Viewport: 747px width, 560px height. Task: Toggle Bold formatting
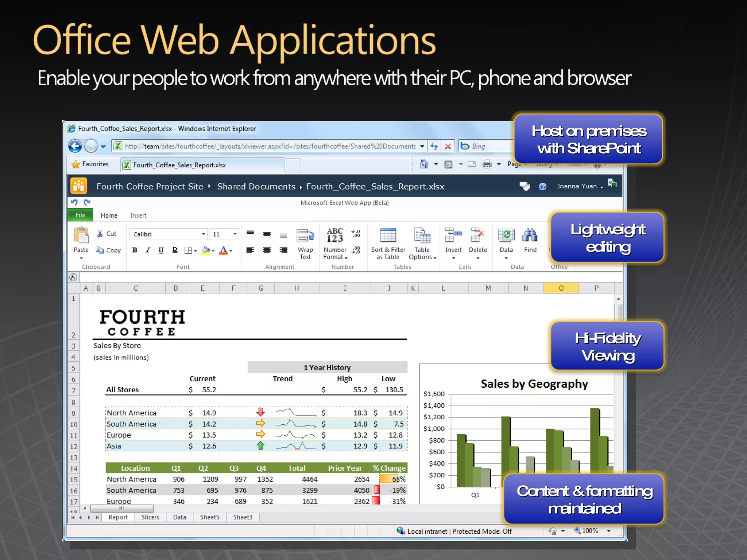(135, 250)
